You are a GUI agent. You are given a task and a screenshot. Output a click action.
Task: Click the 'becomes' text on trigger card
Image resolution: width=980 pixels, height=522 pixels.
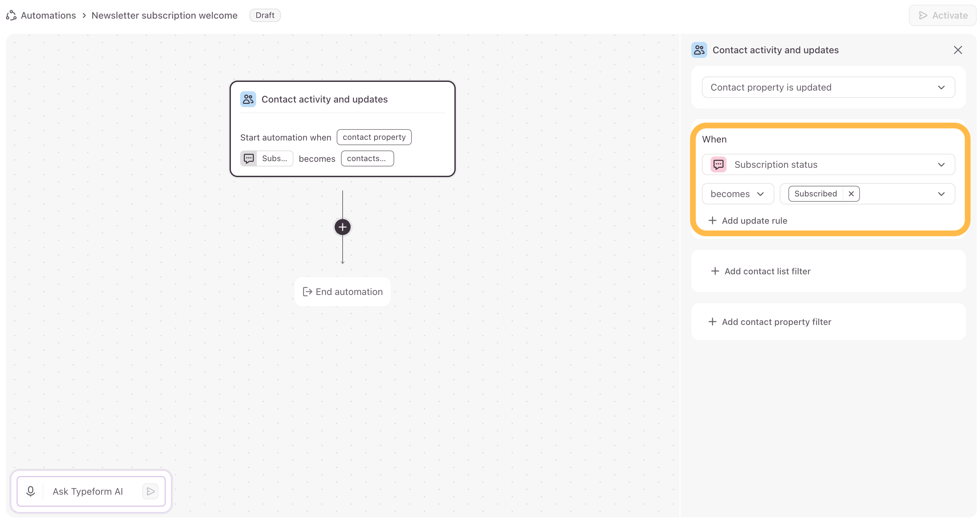[x=317, y=159]
